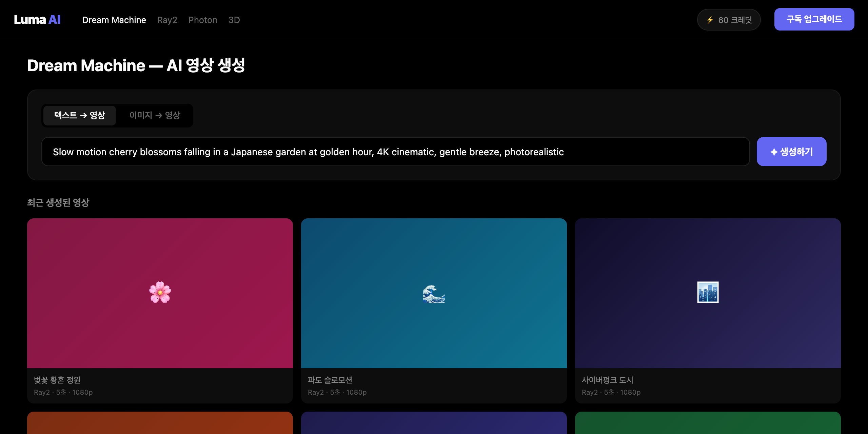Image resolution: width=868 pixels, height=434 pixels.
Task: Click the 사이버펑크 도시 title
Action: (x=608, y=380)
